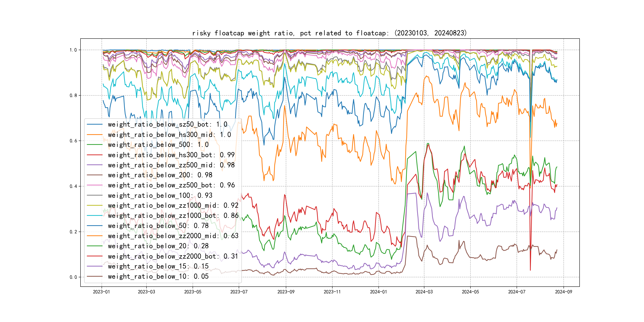Click the olive swatch for zz1000_mid legend

pos(94,206)
